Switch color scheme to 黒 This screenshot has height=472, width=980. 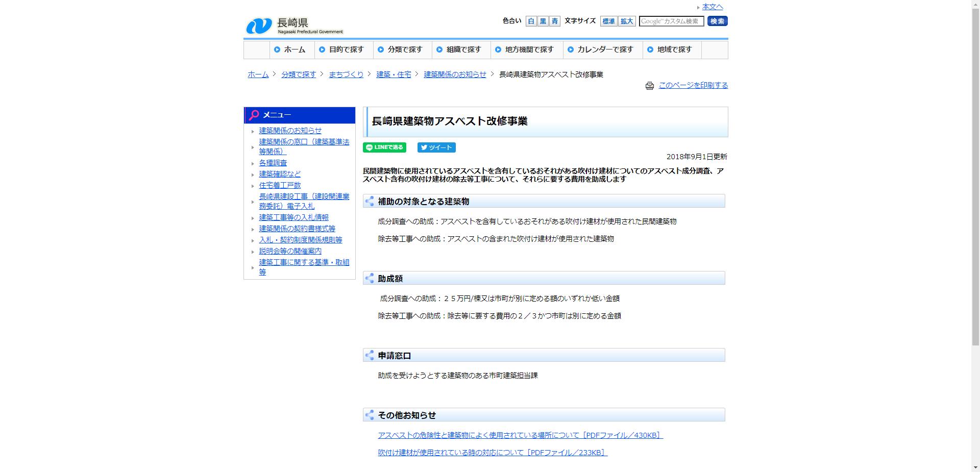pyautogui.click(x=543, y=21)
